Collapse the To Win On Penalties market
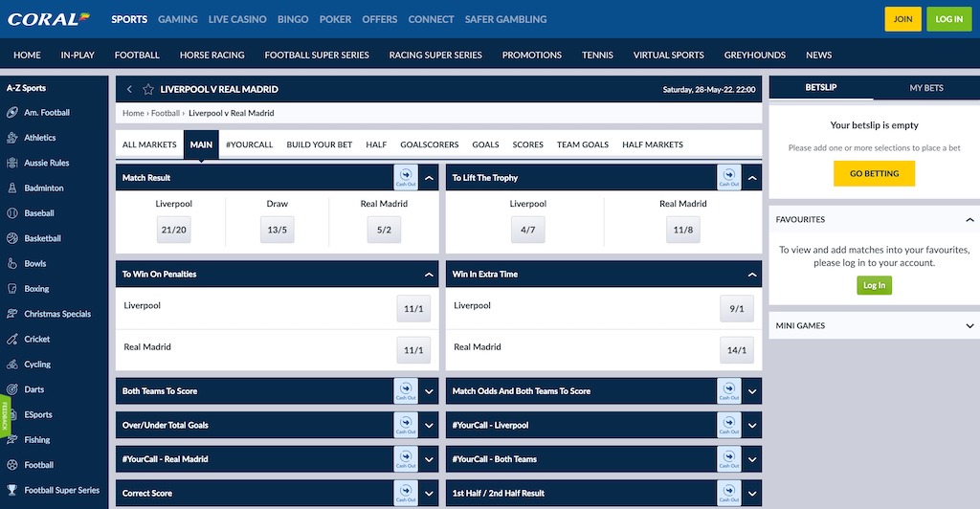980x509 pixels. (x=429, y=275)
